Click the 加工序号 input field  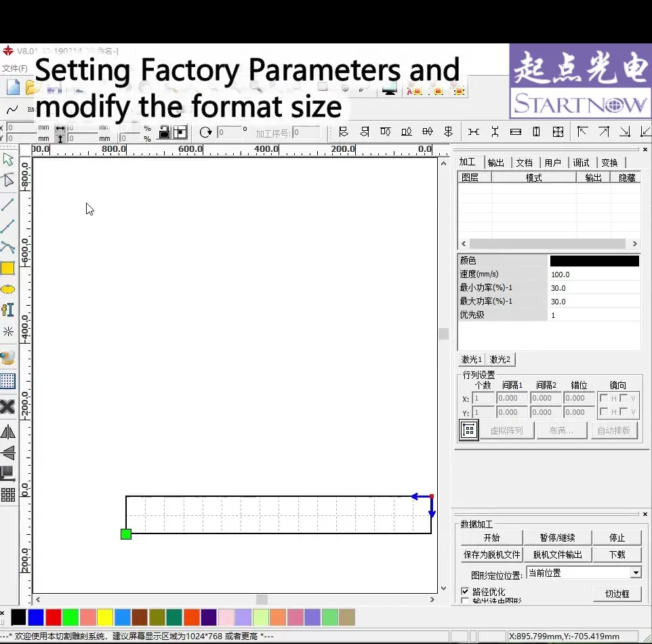click(x=306, y=133)
